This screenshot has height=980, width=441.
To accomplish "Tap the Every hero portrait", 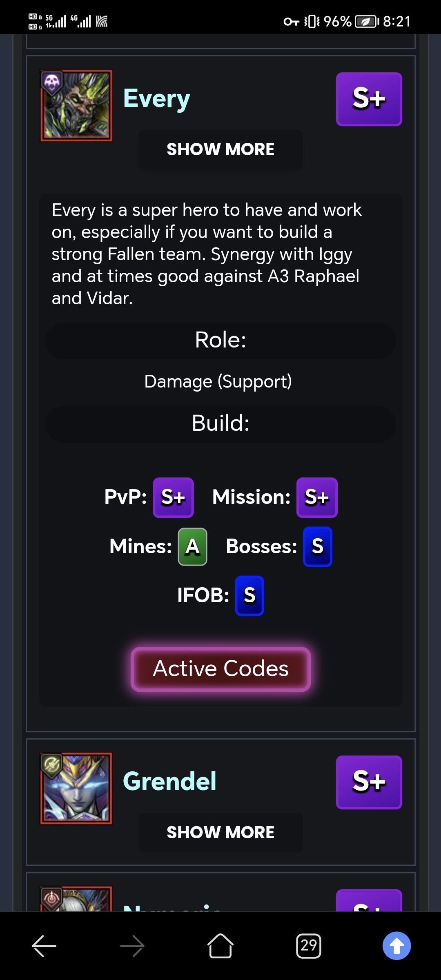I will [76, 106].
